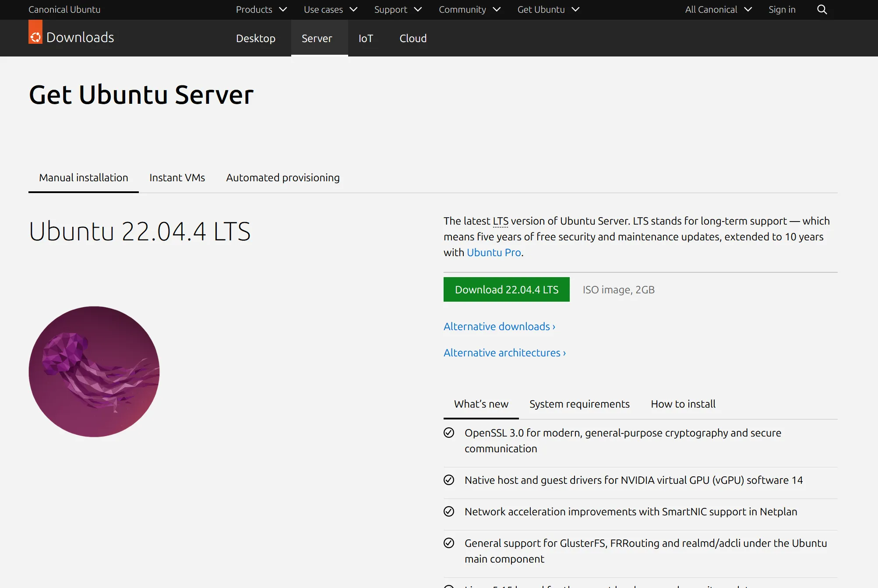Switch to the System requirements tab
The image size is (878, 588).
579,404
